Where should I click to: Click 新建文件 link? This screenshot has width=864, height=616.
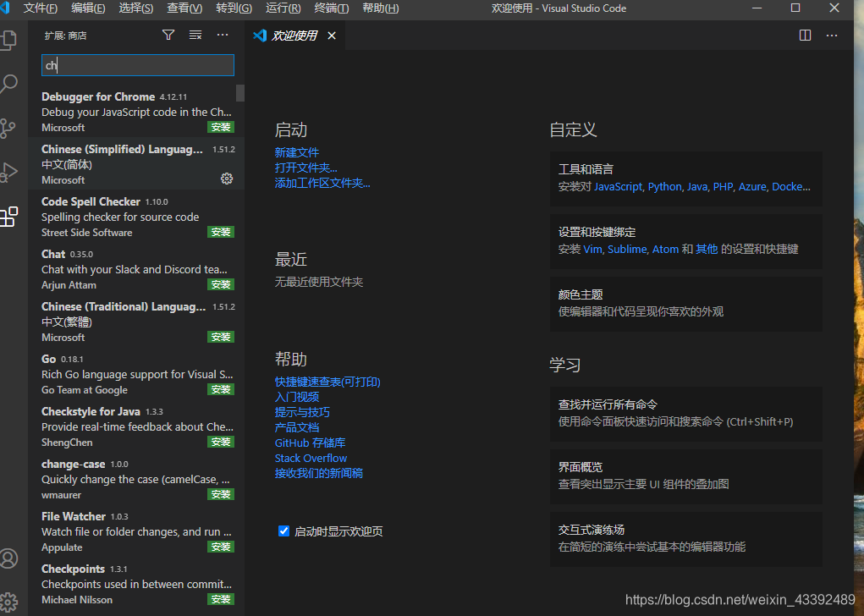(297, 152)
